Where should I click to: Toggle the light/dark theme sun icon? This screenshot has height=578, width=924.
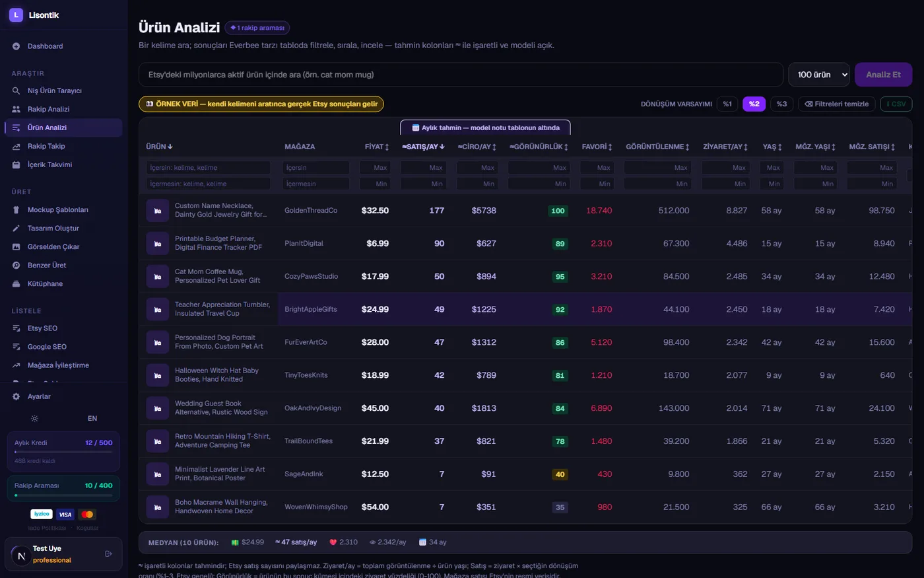coord(34,418)
